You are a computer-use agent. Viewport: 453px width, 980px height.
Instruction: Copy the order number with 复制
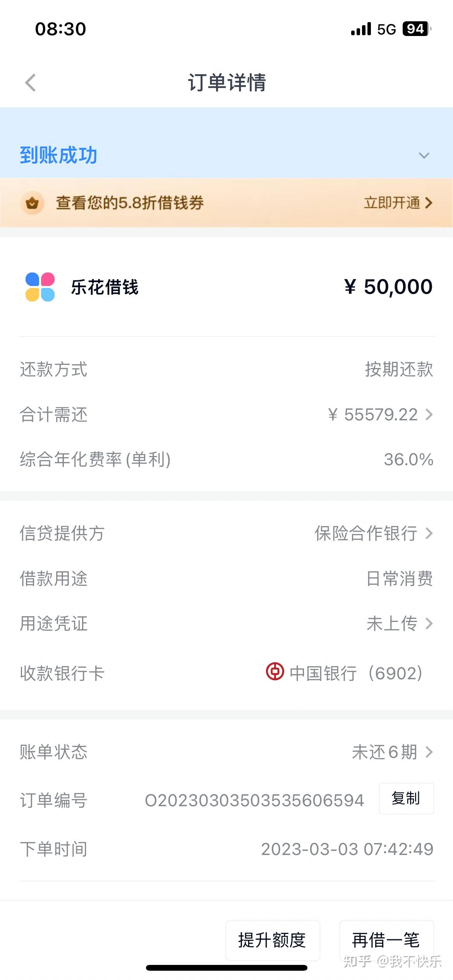pyautogui.click(x=406, y=798)
